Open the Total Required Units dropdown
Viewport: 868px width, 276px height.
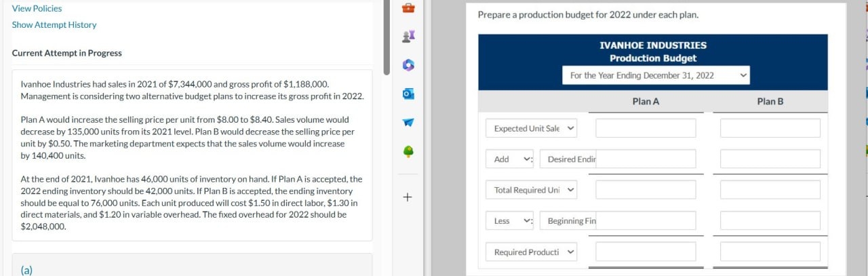[531, 190]
